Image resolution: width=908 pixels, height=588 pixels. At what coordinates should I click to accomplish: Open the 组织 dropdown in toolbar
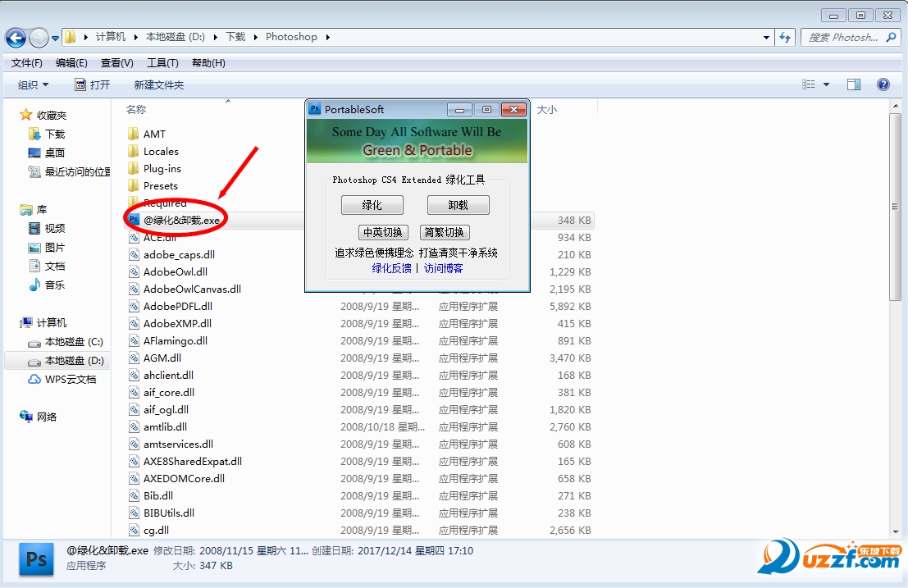[x=33, y=85]
